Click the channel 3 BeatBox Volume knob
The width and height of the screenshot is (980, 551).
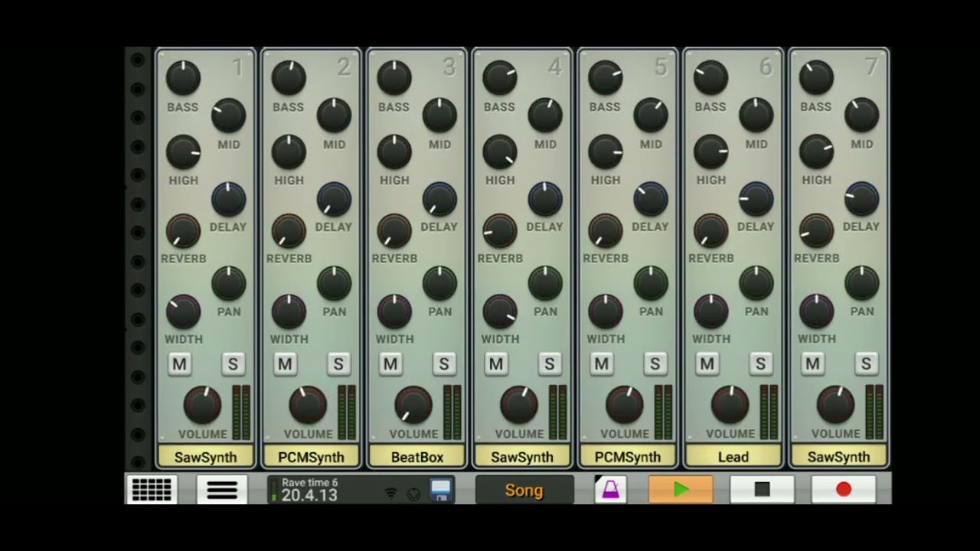[x=413, y=405]
